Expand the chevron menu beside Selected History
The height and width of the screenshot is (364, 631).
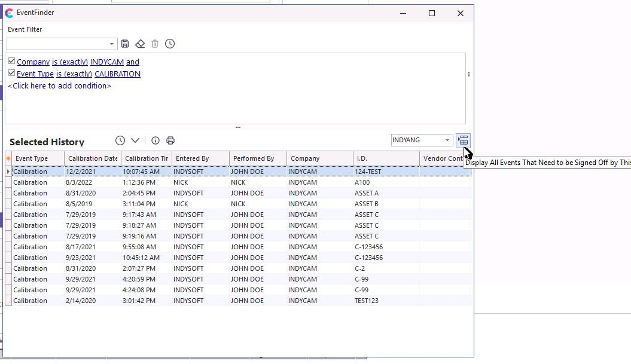pyautogui.click(x=135, y=140)
